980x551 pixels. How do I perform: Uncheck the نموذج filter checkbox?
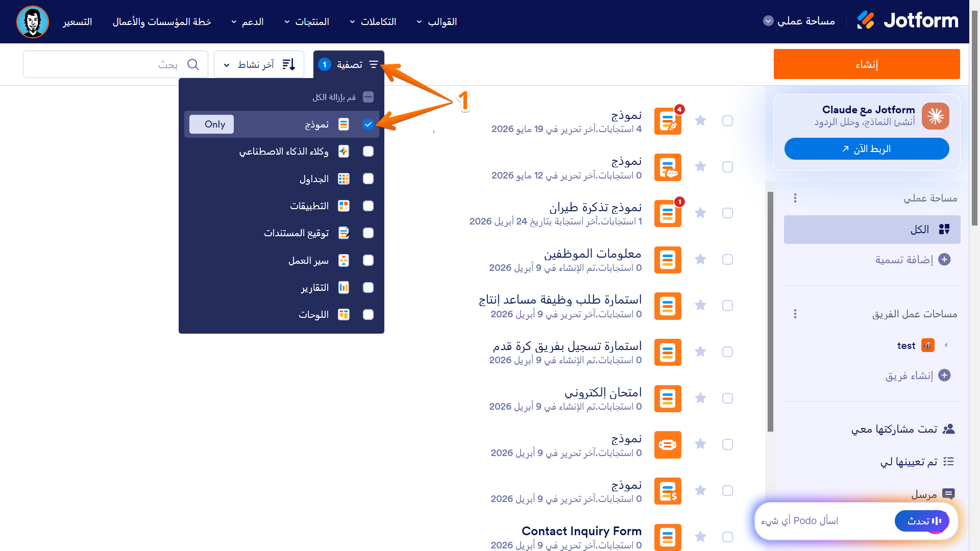(x=368, y=124)
